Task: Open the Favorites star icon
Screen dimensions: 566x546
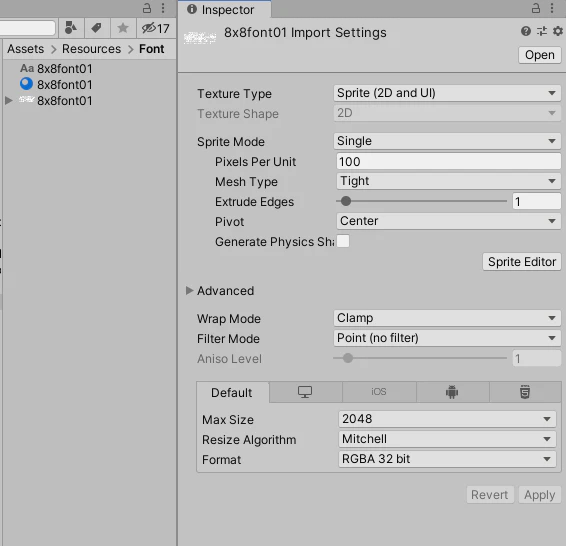Action: 123,28
